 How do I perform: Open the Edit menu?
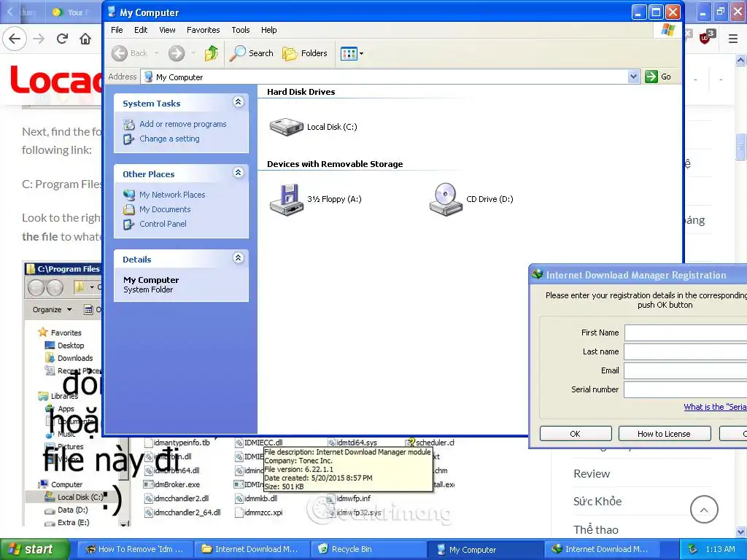pos(141,30)
